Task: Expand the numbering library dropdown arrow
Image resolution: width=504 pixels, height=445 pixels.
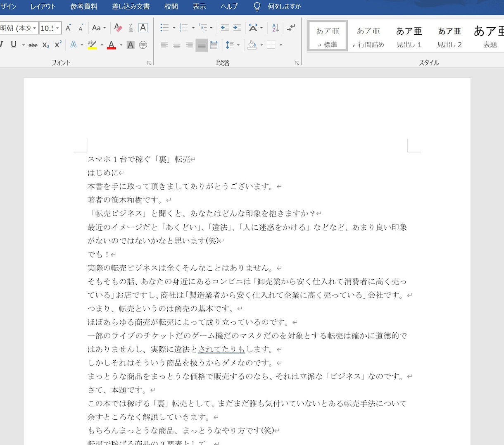Action: tap(193, 28)
